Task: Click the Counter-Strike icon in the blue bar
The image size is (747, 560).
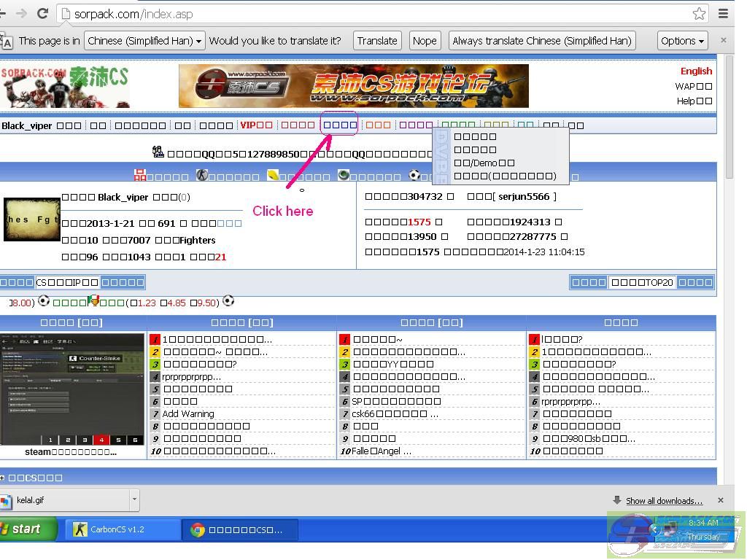Action: click(x=202, y=176)
